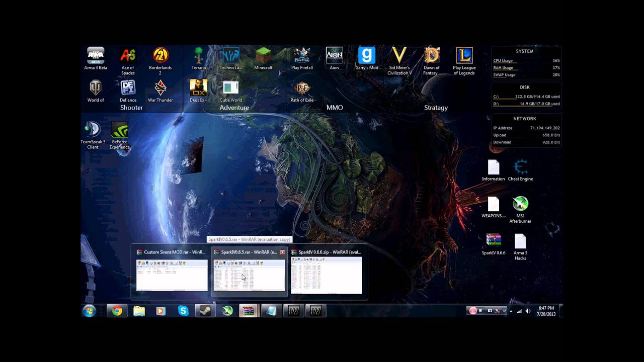644x362 pixels.
Task: Launch Ace of Spades from the desktop
Action: point(128,61)
